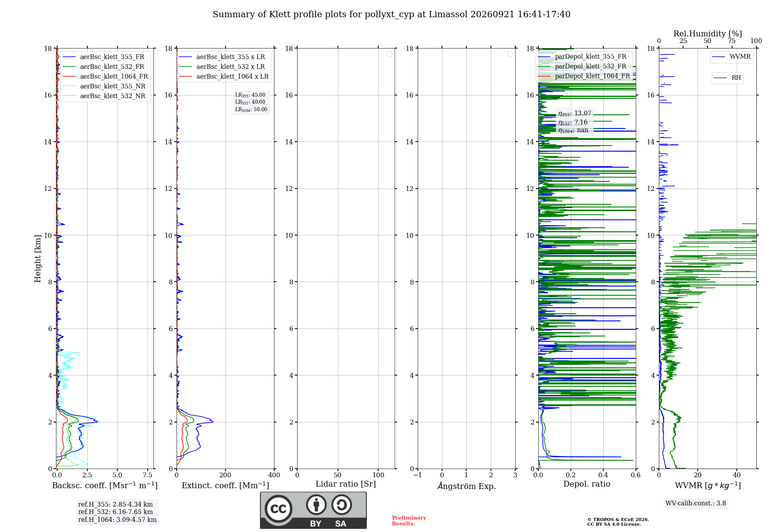
Task: Select legend entry parDepol_klett_532_FR
Action: (583, 66)
